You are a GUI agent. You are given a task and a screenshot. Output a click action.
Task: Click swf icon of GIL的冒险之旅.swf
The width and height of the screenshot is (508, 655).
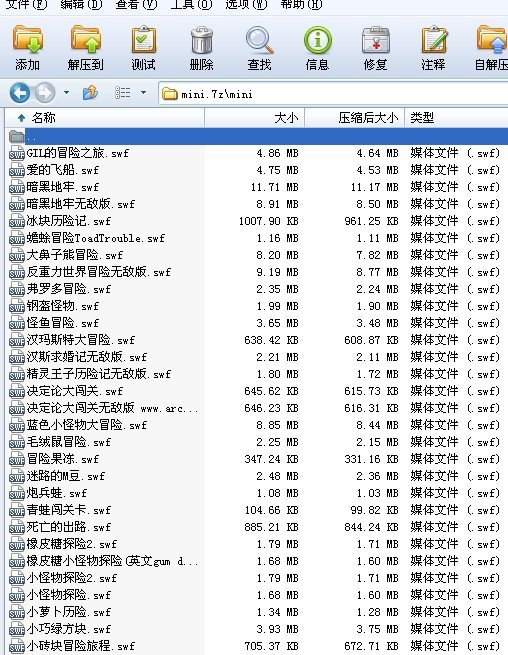(x=17, y=153)
